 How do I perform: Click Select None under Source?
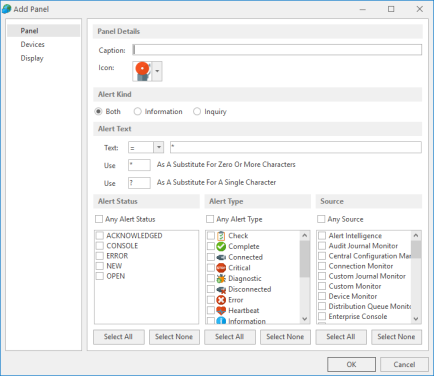click(396, 337)
